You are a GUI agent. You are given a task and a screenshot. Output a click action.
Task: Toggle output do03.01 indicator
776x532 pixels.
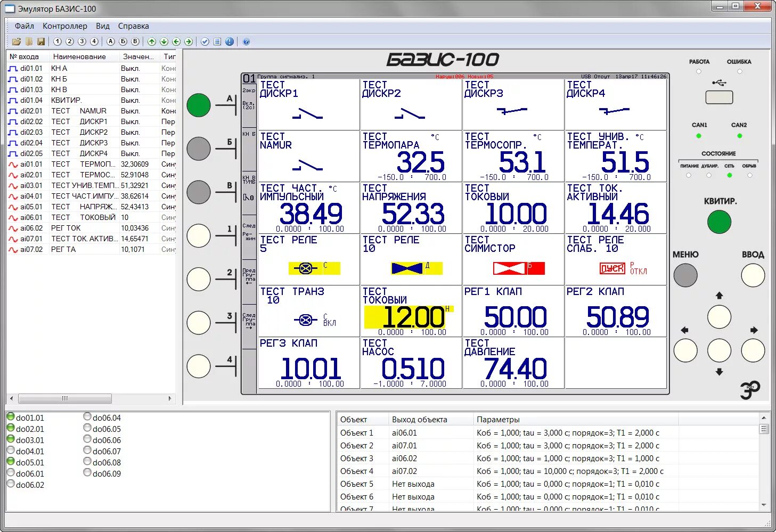coord(11,439)
